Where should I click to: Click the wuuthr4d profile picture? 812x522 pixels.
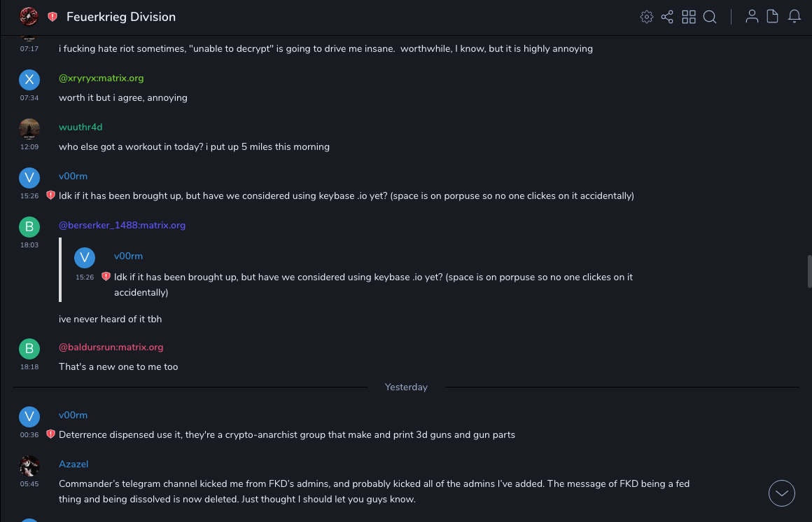(29, 128)
